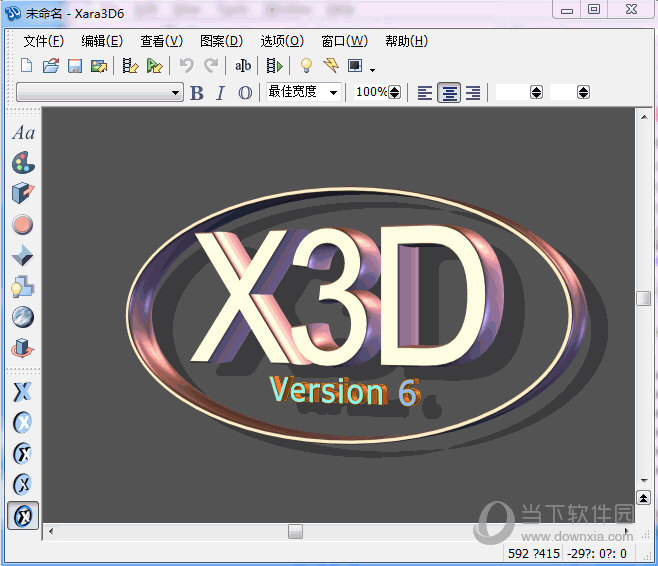This screenshot has height=566, width=658.
Task: Open the small arrow beside the window icon
Action: (372, 69)
